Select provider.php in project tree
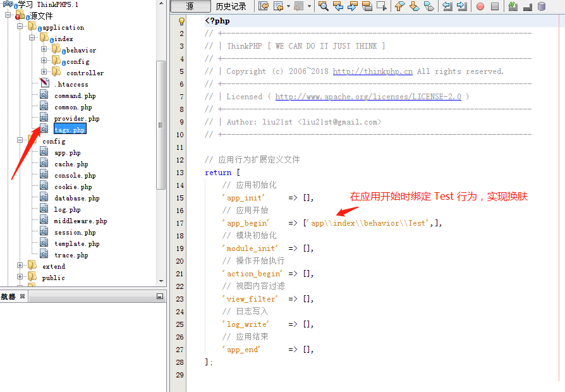 tap(76, 119)
